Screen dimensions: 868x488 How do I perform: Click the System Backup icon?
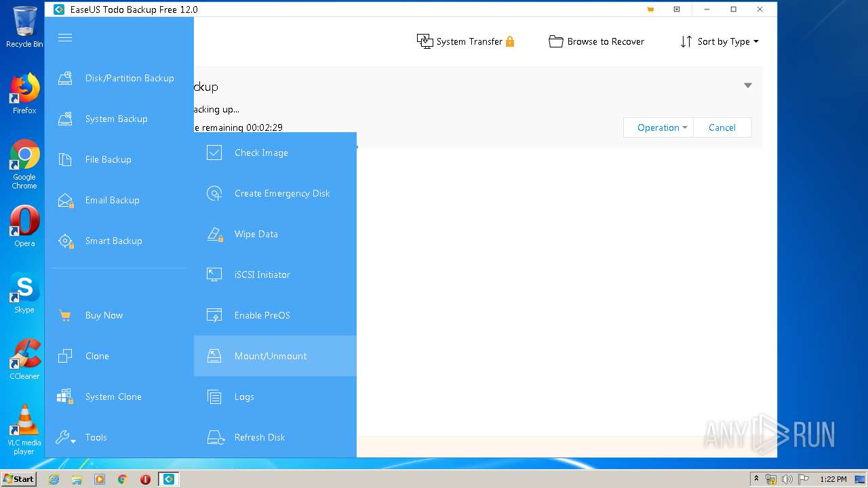coord(65,119)
